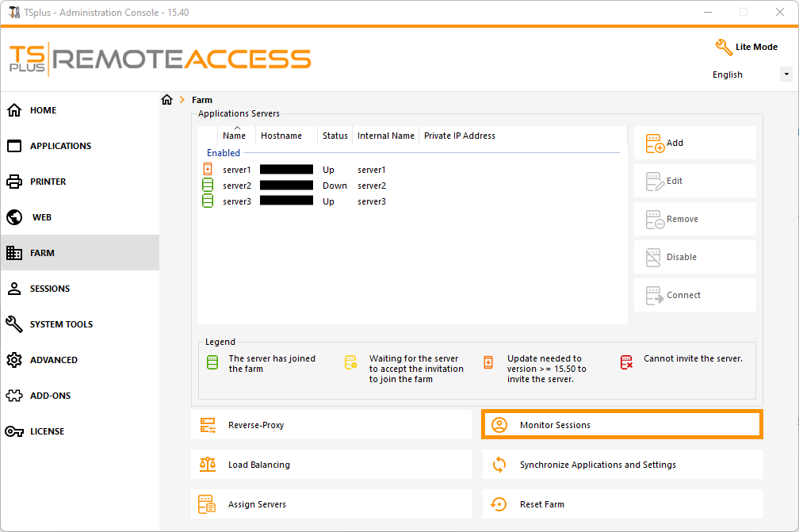Open the LICENSE section

point(80,431)
